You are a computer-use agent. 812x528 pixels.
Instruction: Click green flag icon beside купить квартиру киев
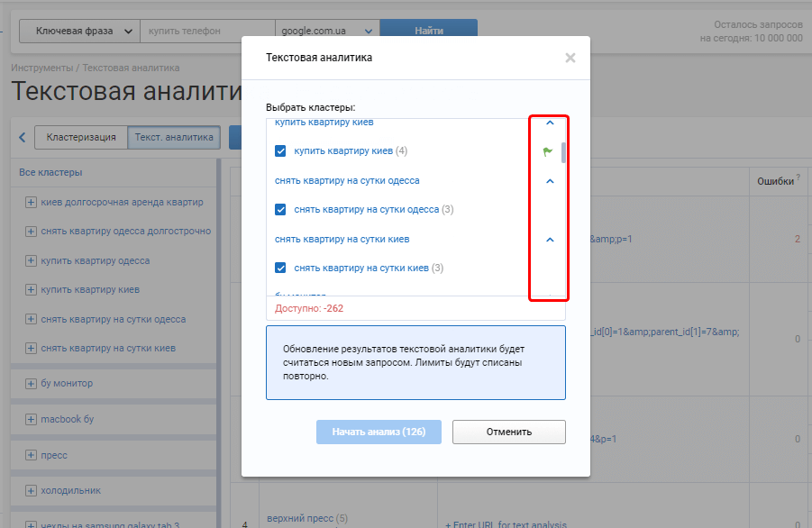tap(547, 151)
